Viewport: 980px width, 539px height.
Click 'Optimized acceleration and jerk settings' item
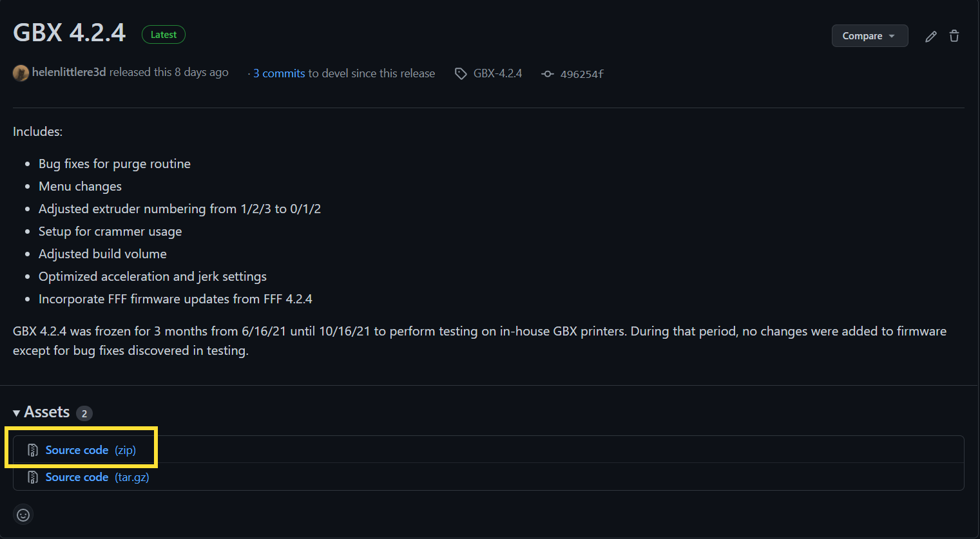point(153,276)
